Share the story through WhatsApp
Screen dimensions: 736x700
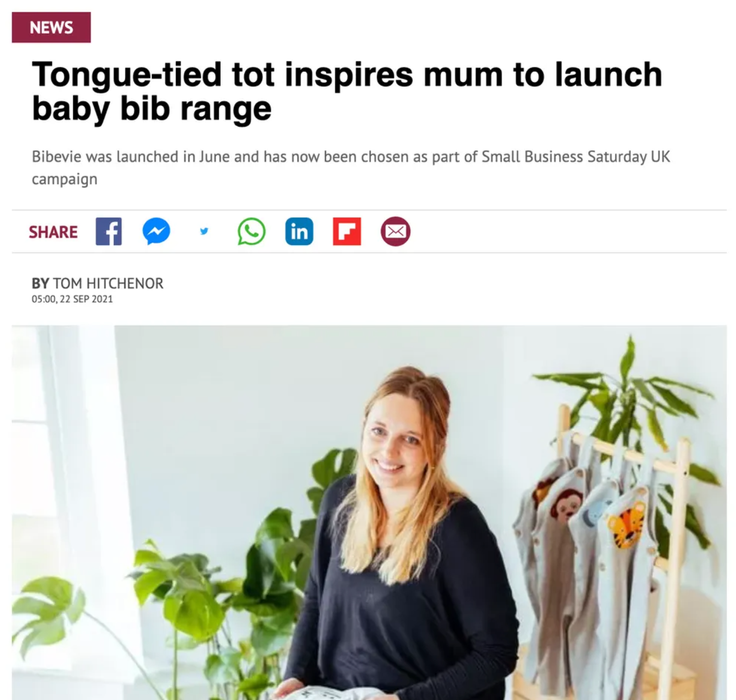pyautogui.click(x=252, y=231)
